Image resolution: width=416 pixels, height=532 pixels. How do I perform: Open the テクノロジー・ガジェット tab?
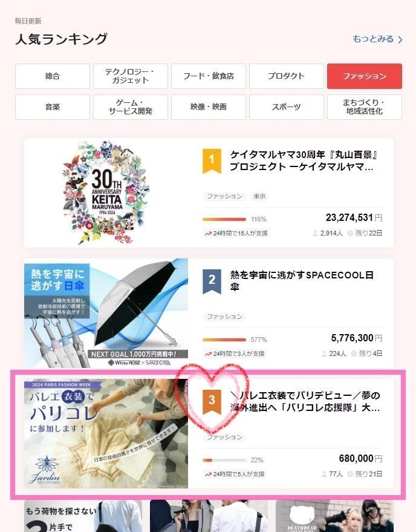[131, 76]
